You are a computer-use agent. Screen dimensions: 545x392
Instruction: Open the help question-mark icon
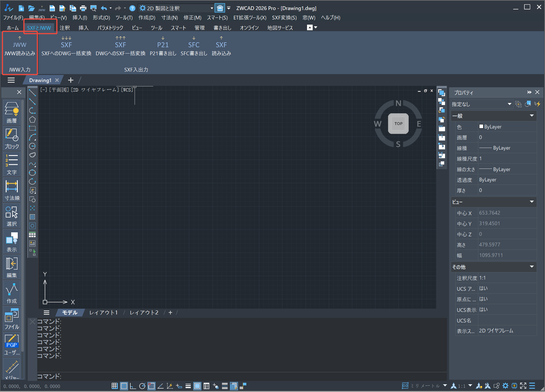point(132,8)
